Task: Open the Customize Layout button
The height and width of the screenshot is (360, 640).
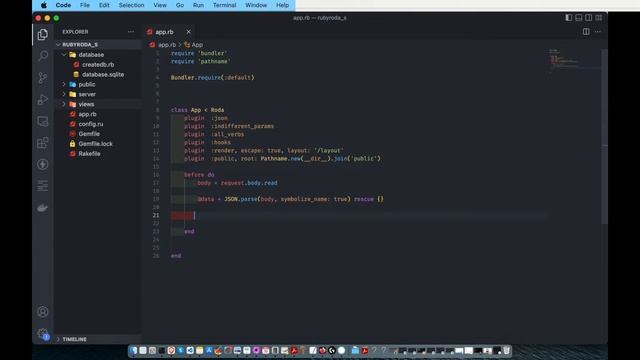Action: coord(599,18)
